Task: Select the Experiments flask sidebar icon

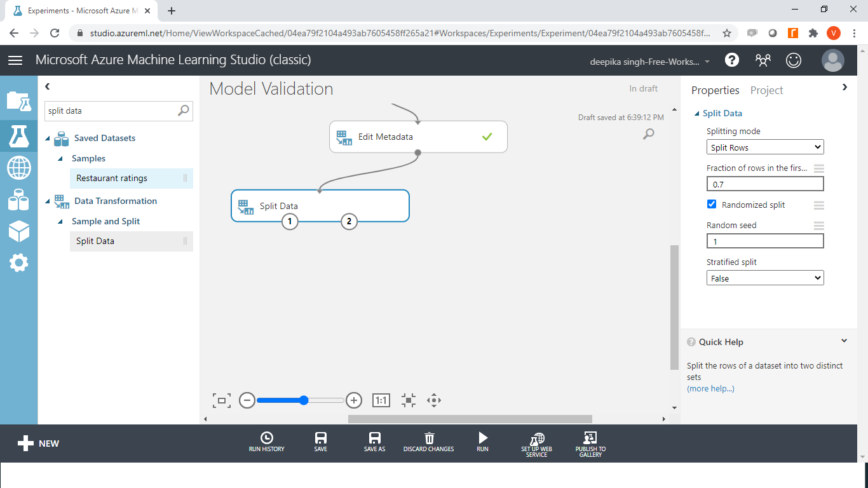Action: [18, 135]
